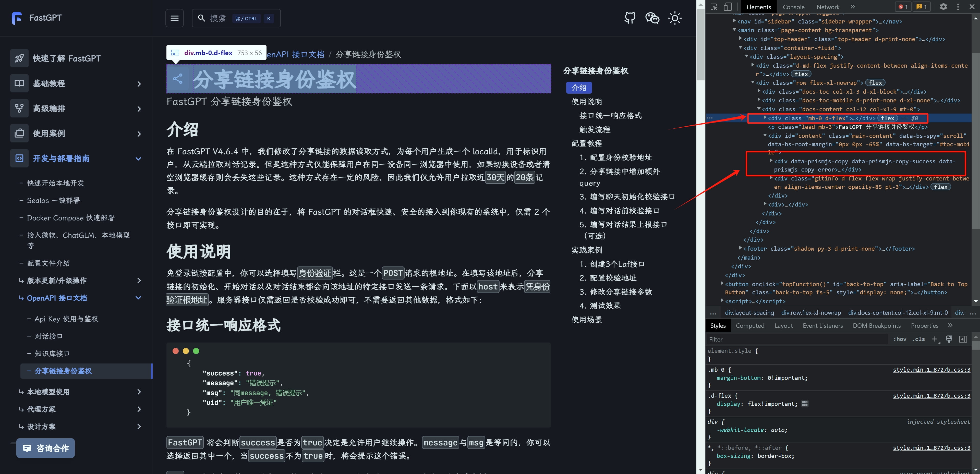Activate DevTools inspect element picker icon
The width and height of the screenshot is (980, 474).
point(714,7)
